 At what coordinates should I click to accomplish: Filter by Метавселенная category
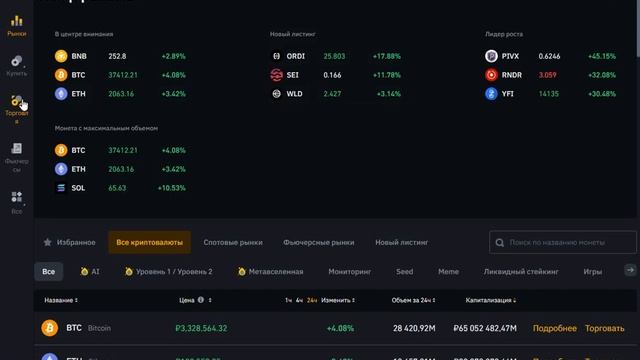point(271,271)
